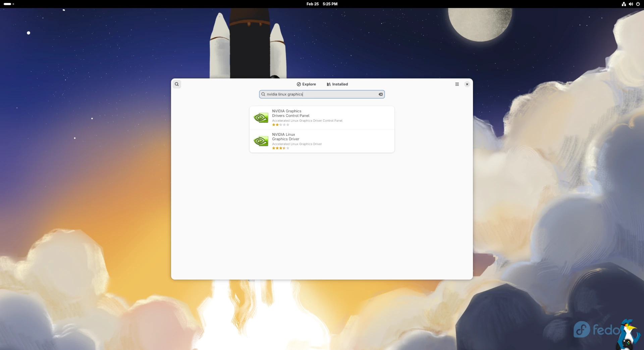This screenshot has width=644, height=350.
Task: Select the 'Accelerated Linux Graphics Driver Control Panel' description
Action: 307,121
